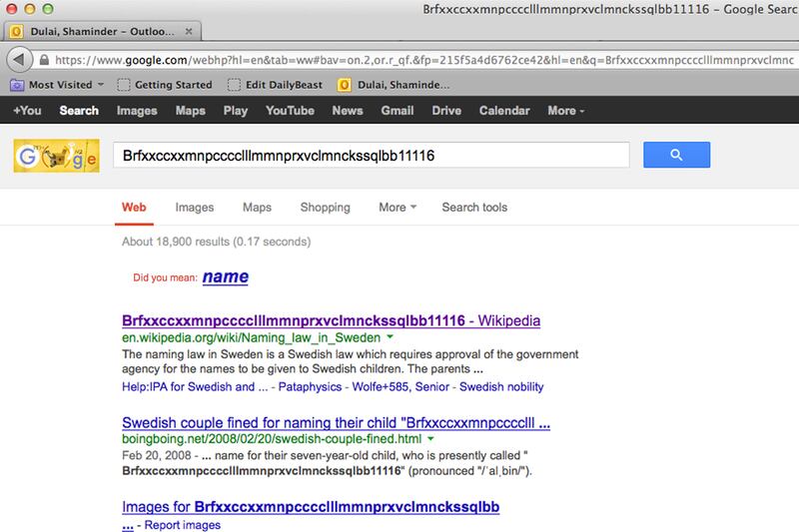Click the Getting Started bookmark icon
This screenshot has height=532, width=799.
click(123, 85)
